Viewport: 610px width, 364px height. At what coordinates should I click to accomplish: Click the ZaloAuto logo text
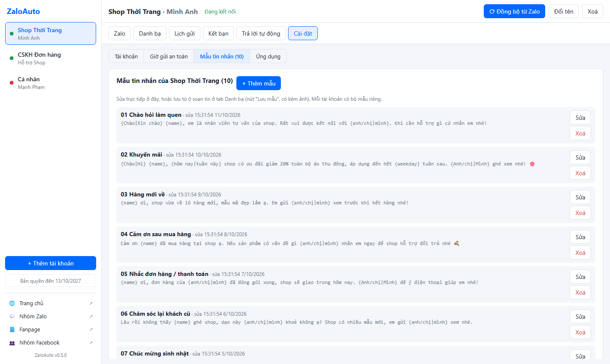[23, 11]
